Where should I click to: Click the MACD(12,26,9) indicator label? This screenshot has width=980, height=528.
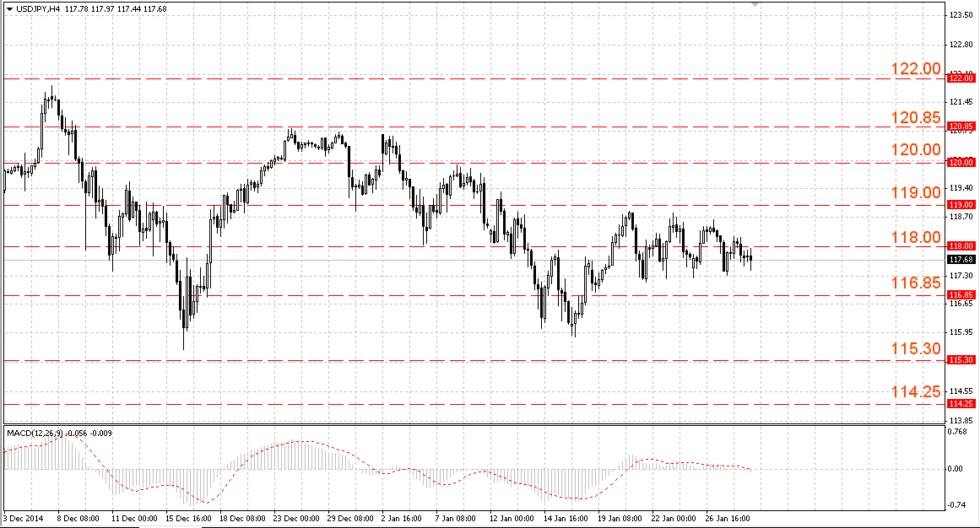pos(35,433)
